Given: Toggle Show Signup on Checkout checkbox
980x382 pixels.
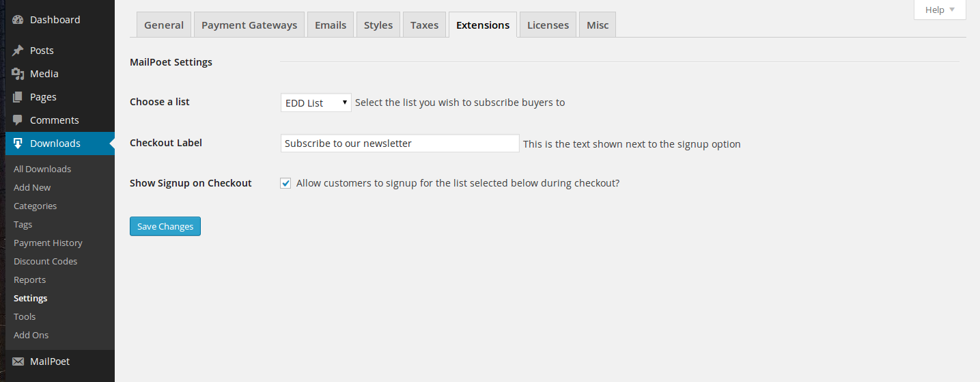Looking at the screenshot, I should [286, 183].
